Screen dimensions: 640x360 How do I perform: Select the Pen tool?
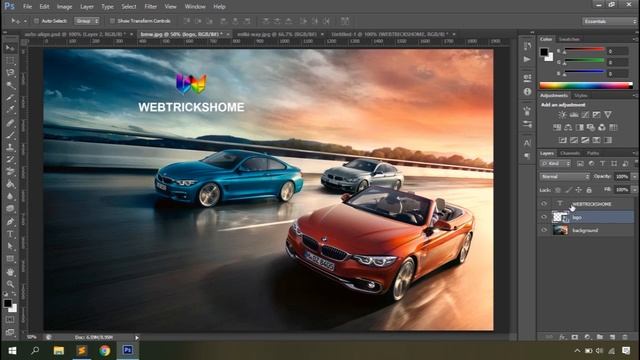click(10, 222)
